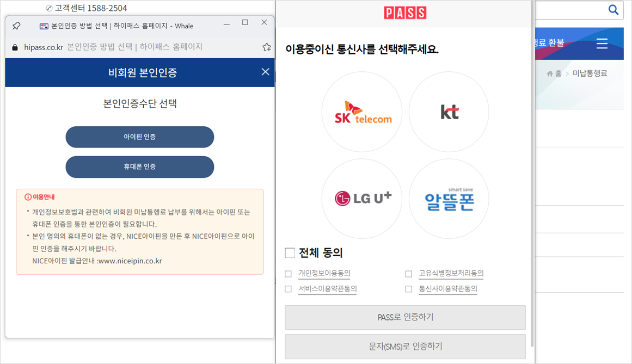632x364 pixels.
Task: Select kt carrier logo
Action: (449, 112)
